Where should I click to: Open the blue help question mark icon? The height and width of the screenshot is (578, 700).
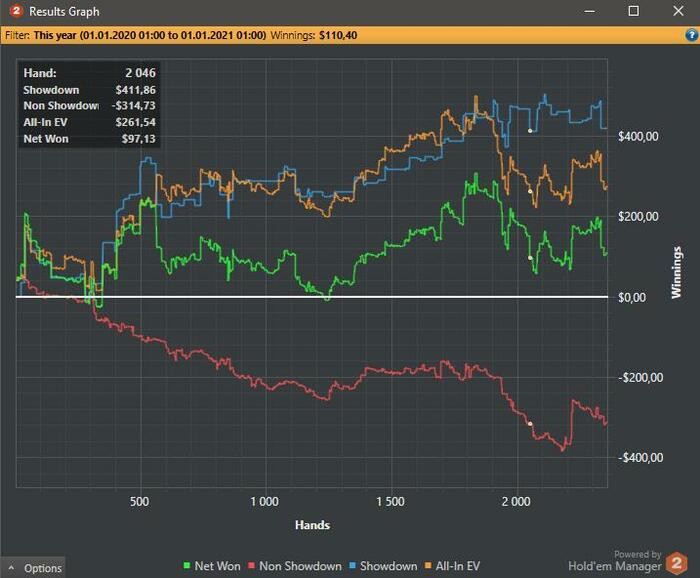tap(691, 35)
